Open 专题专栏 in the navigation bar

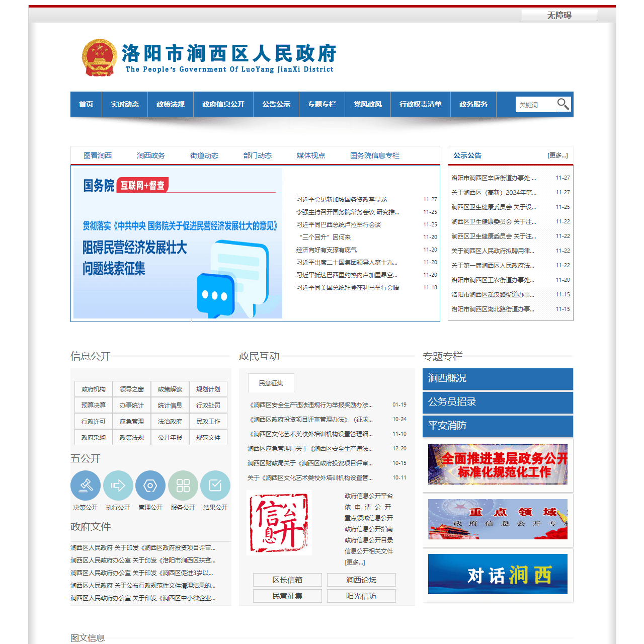[322, 104]
